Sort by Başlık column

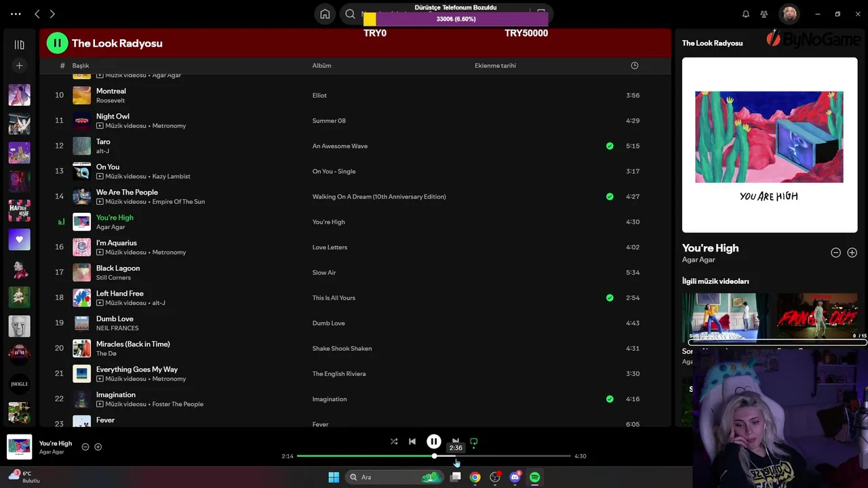pos(81,66)
